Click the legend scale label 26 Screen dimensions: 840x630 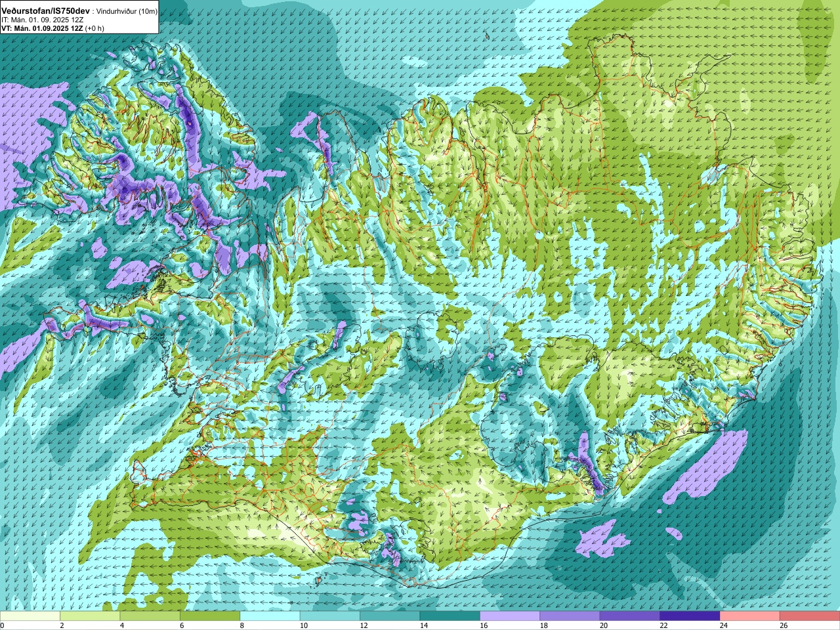pyautogui.click(x=784, y=625)
